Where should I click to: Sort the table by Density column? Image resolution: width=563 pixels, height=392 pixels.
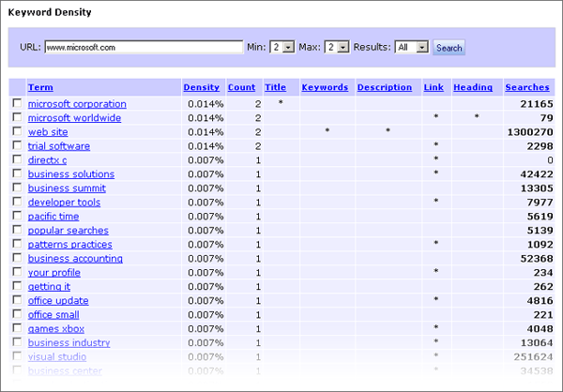[202, 87]
